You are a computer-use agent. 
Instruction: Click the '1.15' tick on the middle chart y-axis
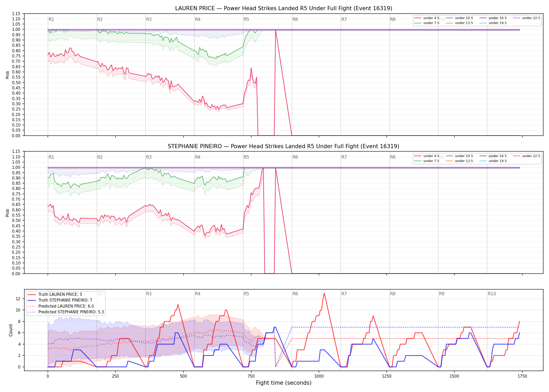coord(16,152)
